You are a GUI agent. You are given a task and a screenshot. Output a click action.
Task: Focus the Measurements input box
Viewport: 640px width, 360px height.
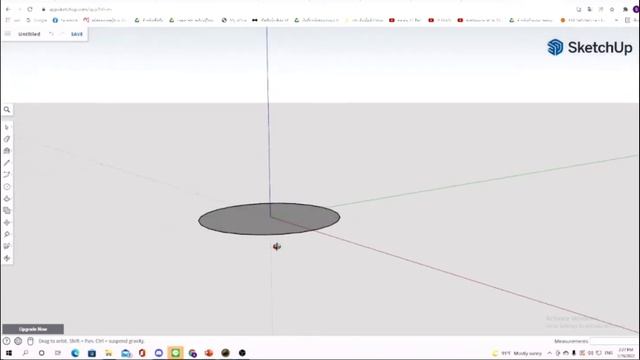(614, 341)
